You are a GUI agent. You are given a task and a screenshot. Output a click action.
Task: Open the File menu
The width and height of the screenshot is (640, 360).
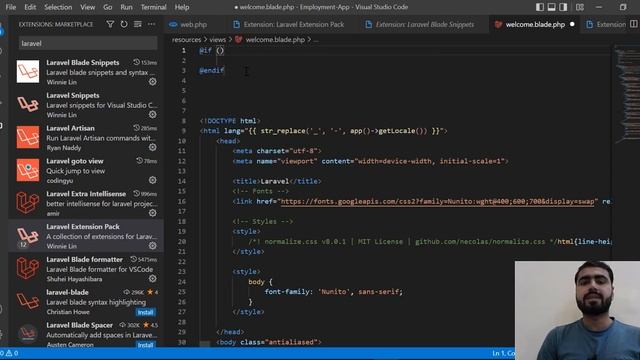[x=11, y=7]
